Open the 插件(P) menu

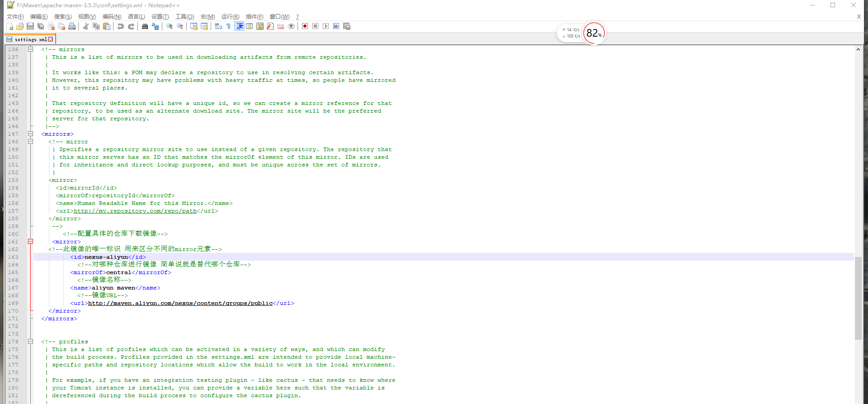[255, 17]
